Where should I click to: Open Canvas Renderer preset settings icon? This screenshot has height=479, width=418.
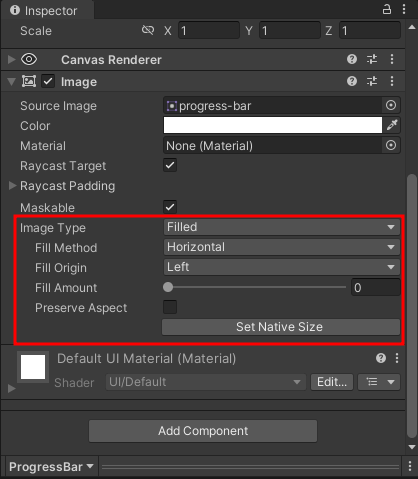[372, 59]
